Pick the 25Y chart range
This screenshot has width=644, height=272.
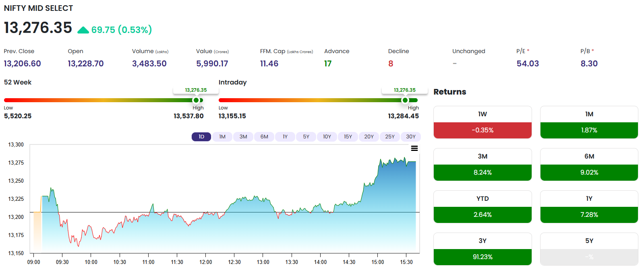pos(390,137)
